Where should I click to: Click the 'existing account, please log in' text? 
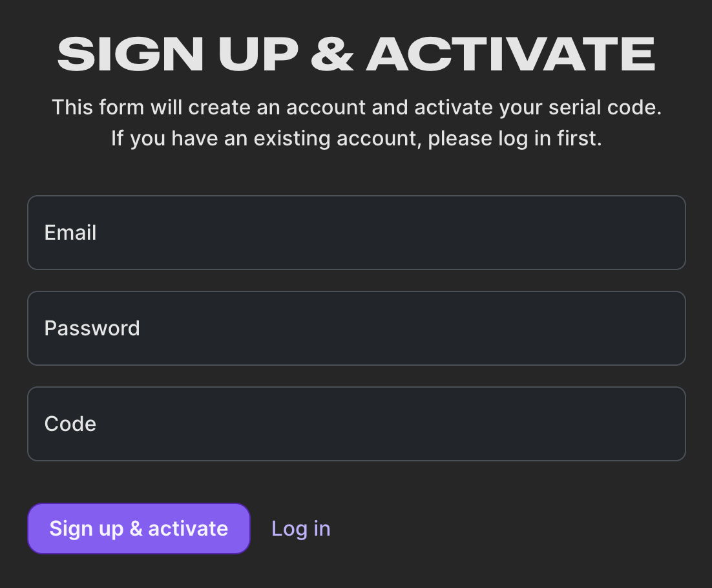356,138
